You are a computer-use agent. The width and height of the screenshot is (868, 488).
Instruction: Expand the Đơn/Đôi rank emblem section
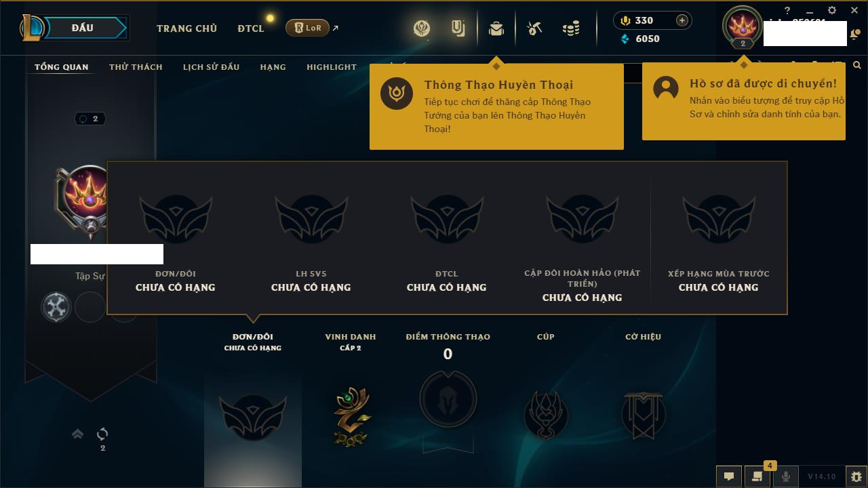click(253, 415)
